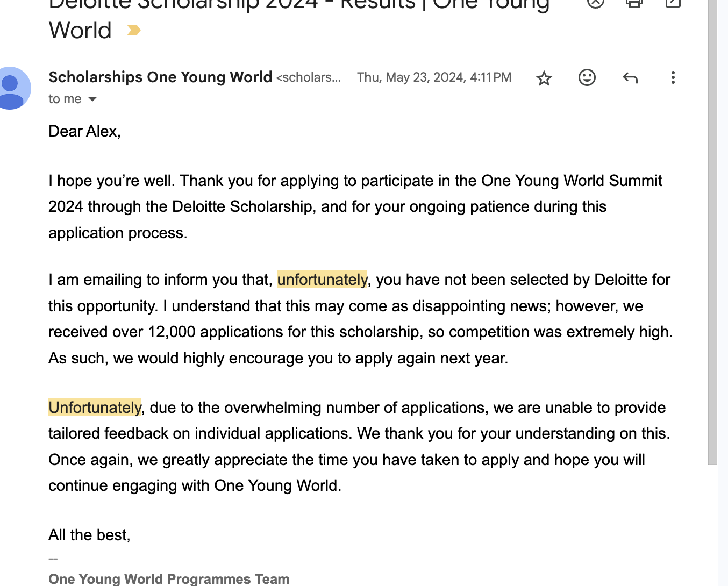This screenshot has width=728, height=586.
Task: Add an emoji reaction to the message
Action: [587, 77]
